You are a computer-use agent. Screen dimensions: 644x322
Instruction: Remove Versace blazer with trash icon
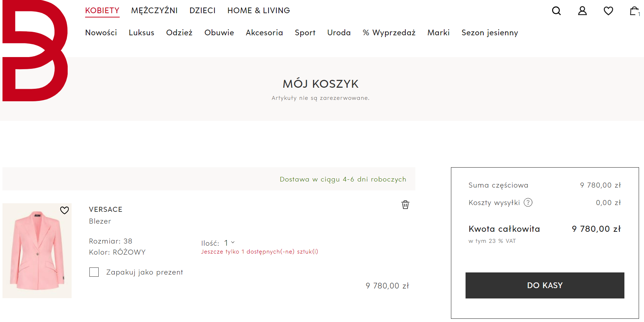tap(405, 205)
